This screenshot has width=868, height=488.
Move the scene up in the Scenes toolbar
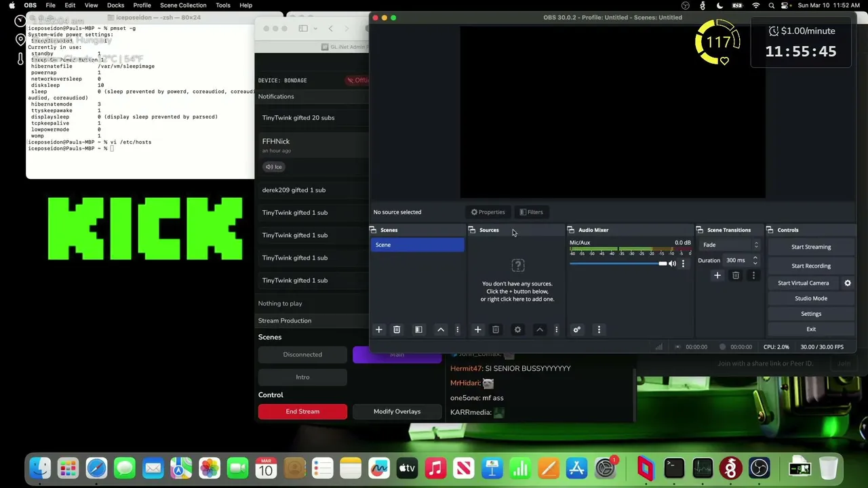[441, 329]
